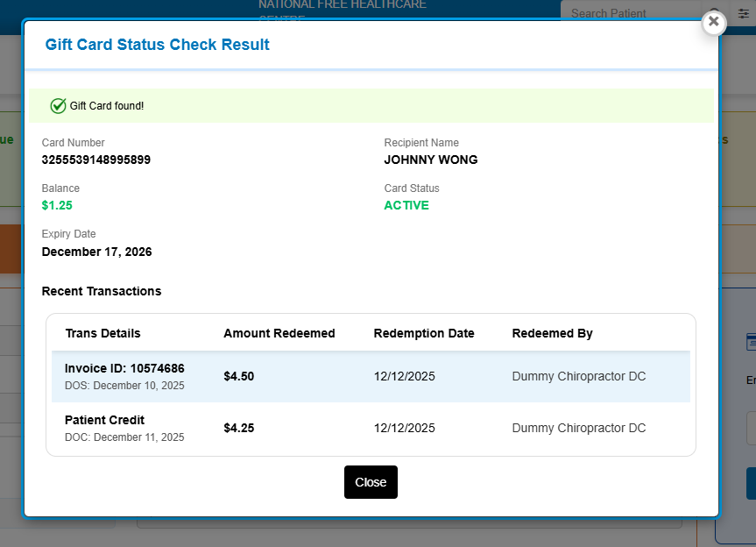Screen dimensions: 756x547
Task: Click the ACTIVE card status text
Action: coord(406,205)
